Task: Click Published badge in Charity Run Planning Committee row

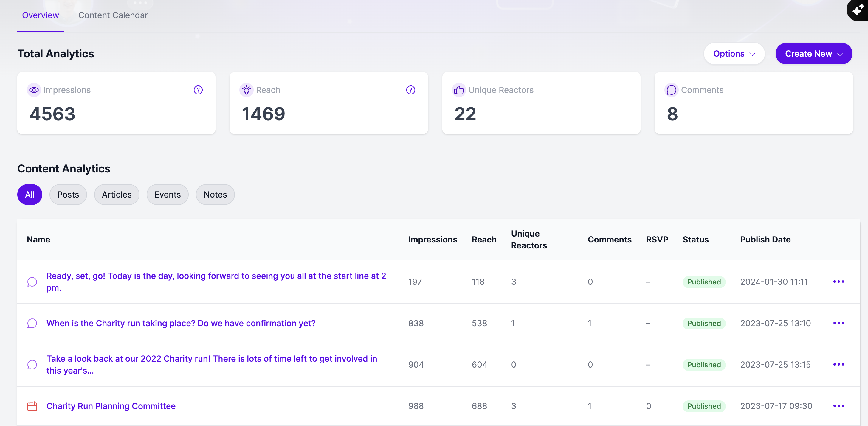Action: pos(704,406)
